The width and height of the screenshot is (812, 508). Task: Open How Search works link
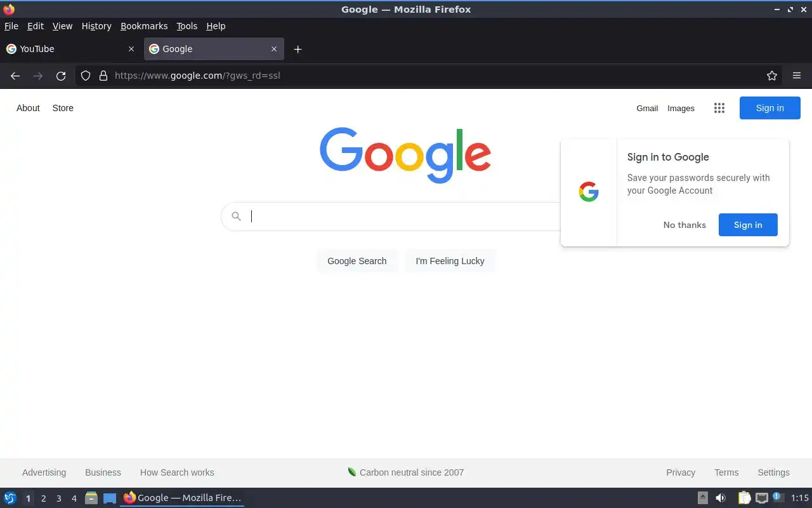coord(177,472)
